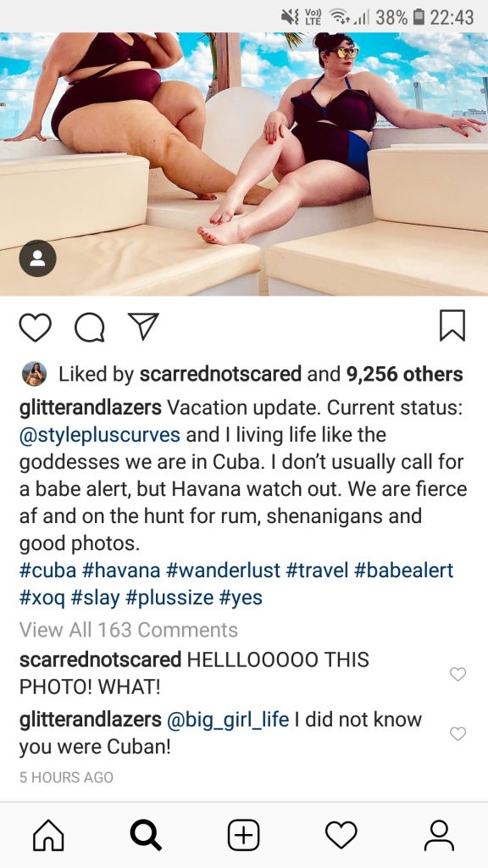The height and width of the screenshot is (868, 488).
Task: Like the glitterandlazers reply comment
Action: tap(457, 733)
